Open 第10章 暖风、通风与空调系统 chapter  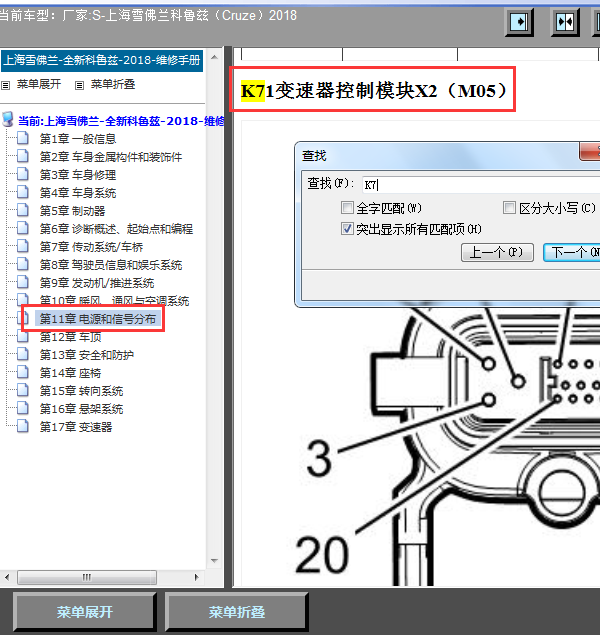pos(114,300)
